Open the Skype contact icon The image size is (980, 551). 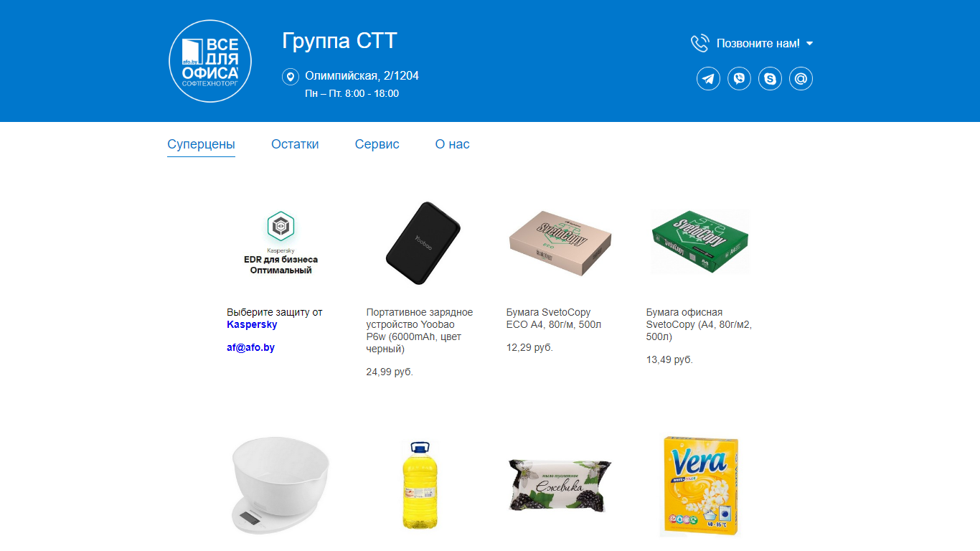[x=771, y=78]
